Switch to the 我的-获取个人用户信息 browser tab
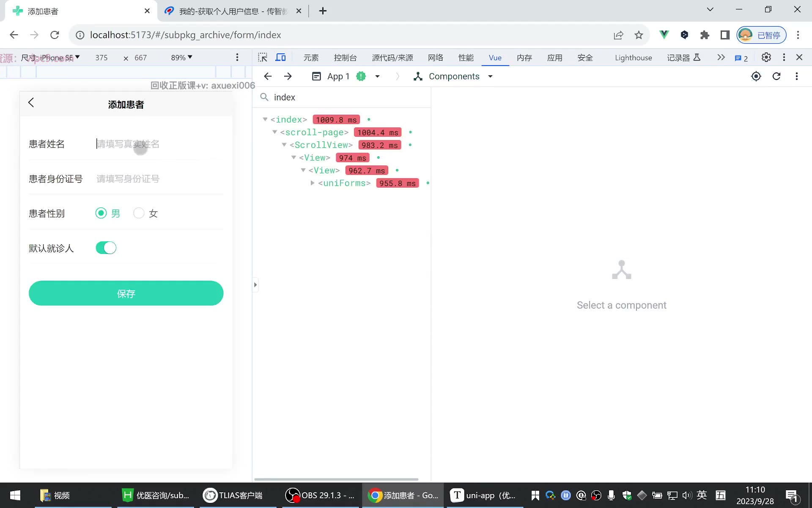Screen dimensions: 812x508 [x=233, y=11]
